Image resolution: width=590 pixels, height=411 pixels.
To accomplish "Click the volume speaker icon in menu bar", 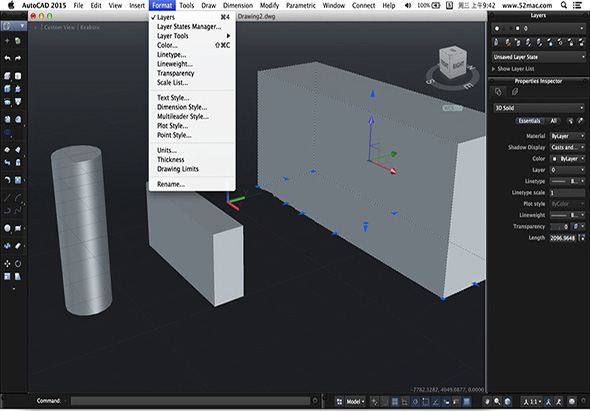I will coord(408,5).
